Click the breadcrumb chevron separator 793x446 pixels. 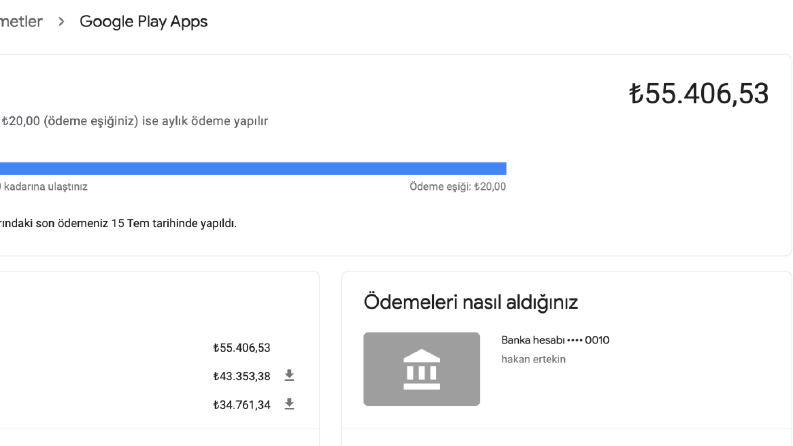coord(61,22)
